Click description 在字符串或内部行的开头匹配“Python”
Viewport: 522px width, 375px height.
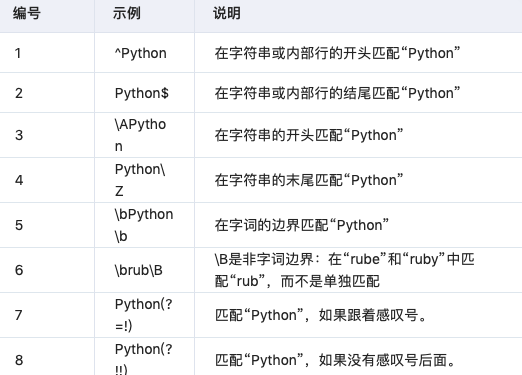pyautogui.click(x=338, y=53)
